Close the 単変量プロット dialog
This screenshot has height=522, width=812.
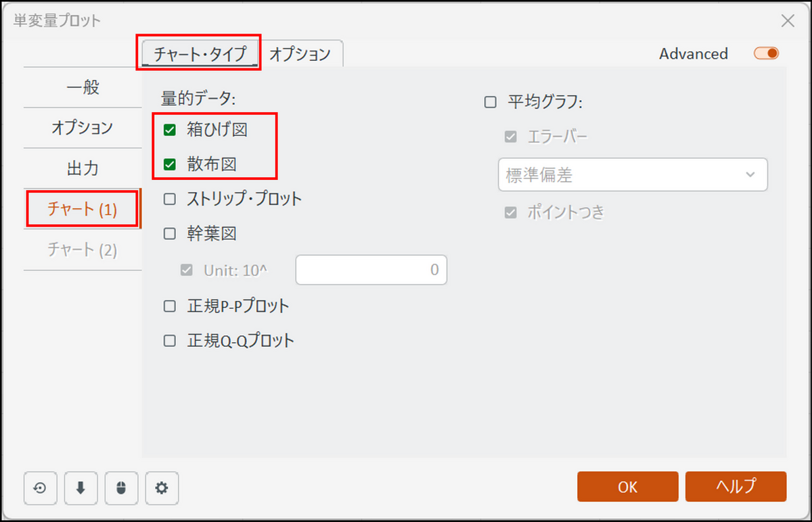(x=788, y=20)
